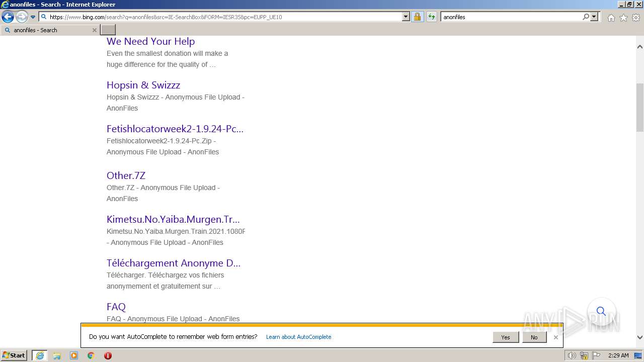Click the 'Even the smallest donation' snippet text
Viewport: 644px width, 362px height.
tap(167, 59)
